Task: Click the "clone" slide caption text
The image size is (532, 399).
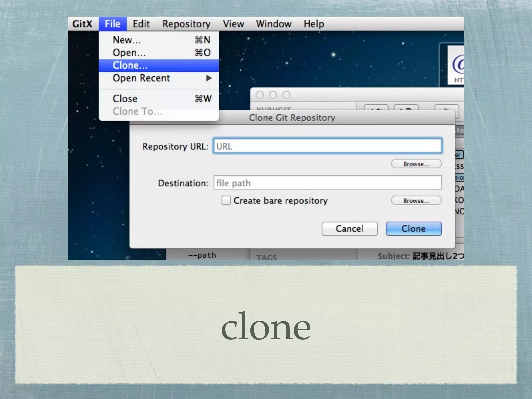Action: (x=266, y=325)
